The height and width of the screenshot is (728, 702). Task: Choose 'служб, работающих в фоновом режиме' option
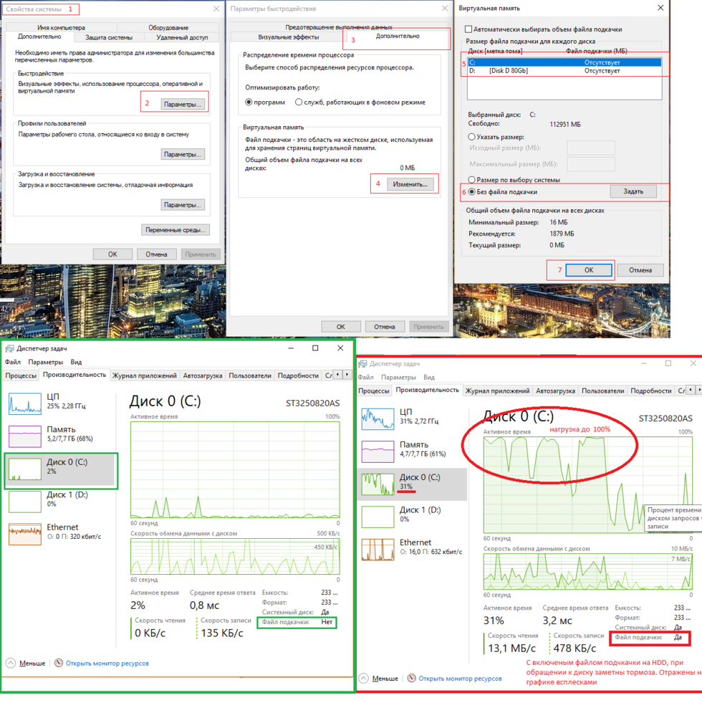(299, 102)
